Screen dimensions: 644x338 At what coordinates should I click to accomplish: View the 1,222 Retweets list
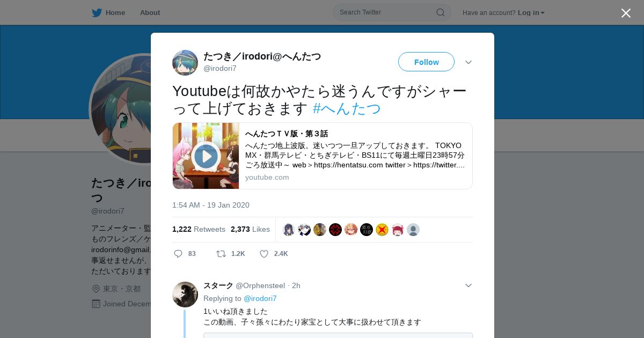[199, 229]
